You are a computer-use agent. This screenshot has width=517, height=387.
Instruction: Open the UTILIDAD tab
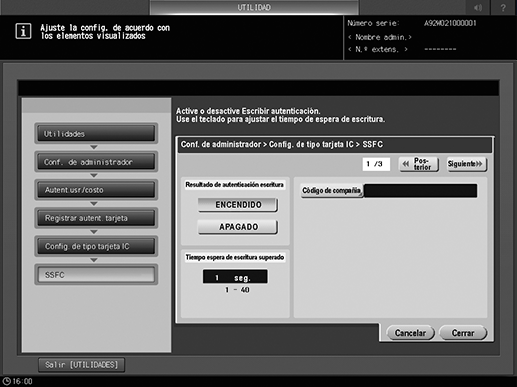pos(254,7)
